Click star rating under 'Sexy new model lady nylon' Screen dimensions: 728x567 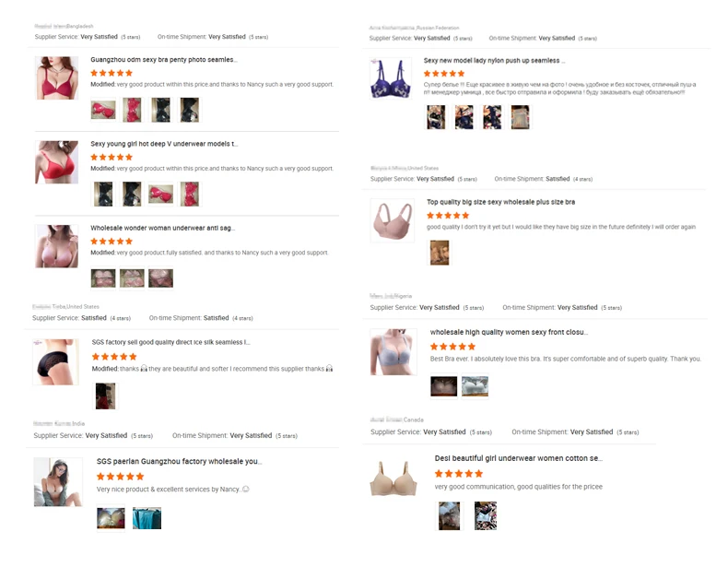point(444,74)
